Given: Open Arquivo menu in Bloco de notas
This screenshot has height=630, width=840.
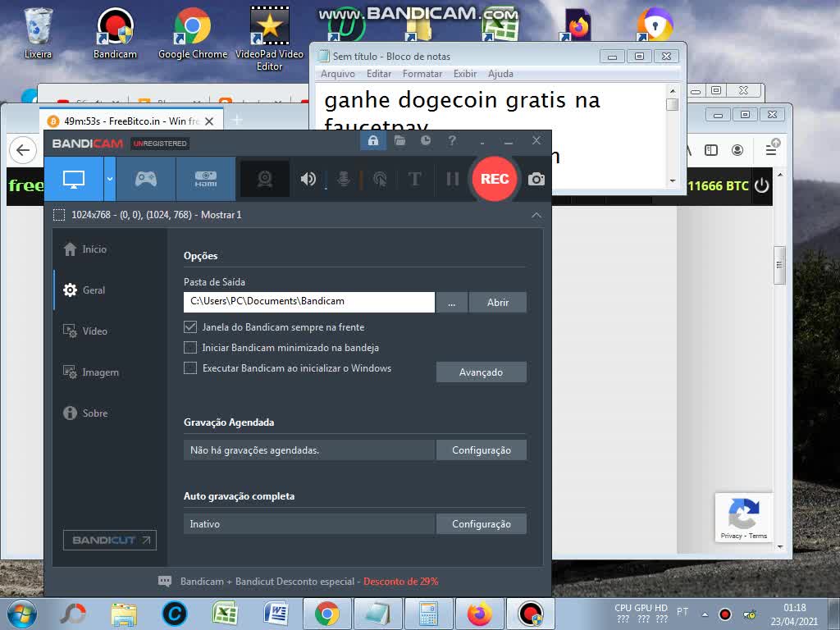Looking at the screenshot, I should coord(337,74).
